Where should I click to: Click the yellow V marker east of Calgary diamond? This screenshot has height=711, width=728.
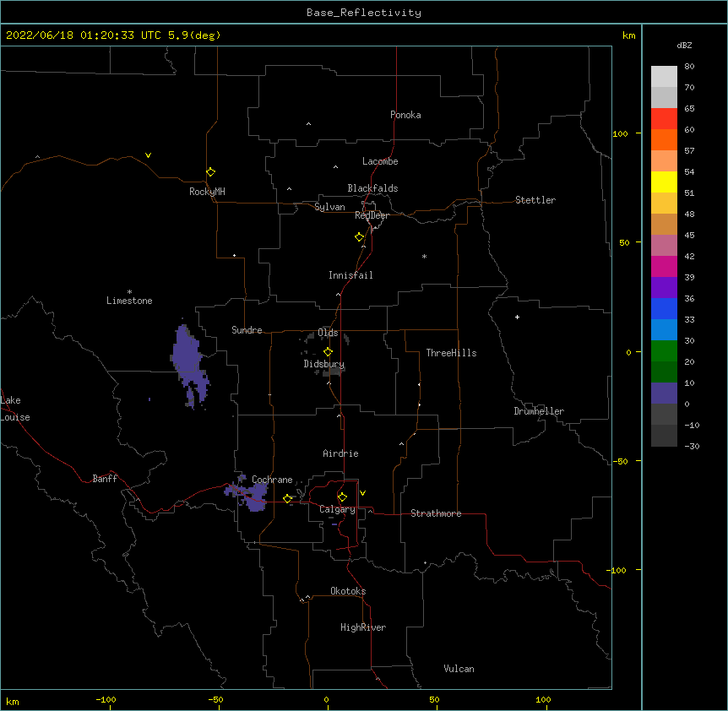point(362,493)
